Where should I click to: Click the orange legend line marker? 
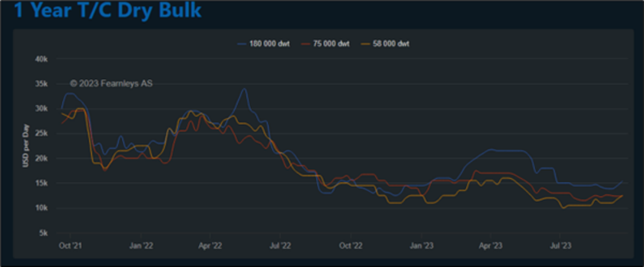[x=366, y=44]
